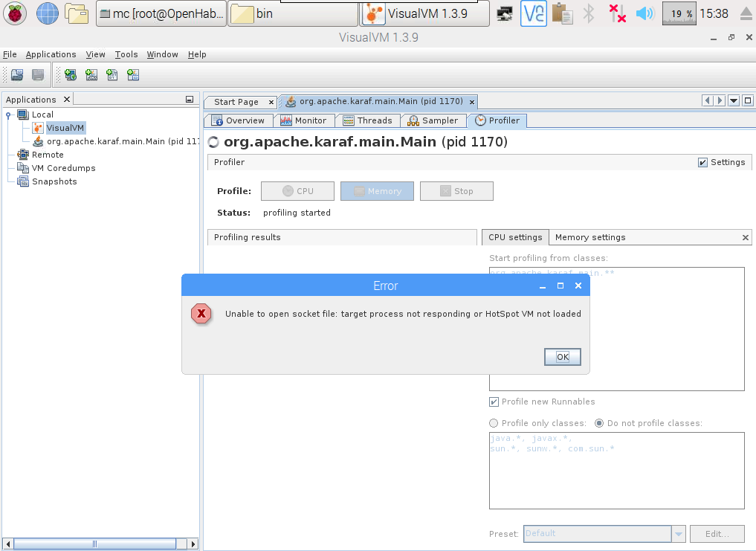Switch to the Overview tab

239,120
